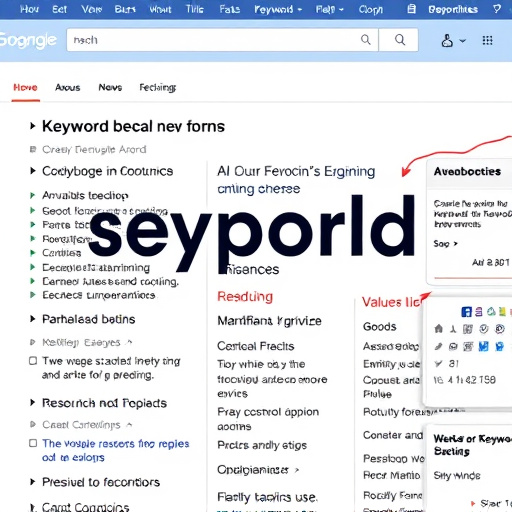The height and width of the screenshot is (512, 512).
Task: Expand 'Presiud to fecontiors' section
Action: (33, 482)
